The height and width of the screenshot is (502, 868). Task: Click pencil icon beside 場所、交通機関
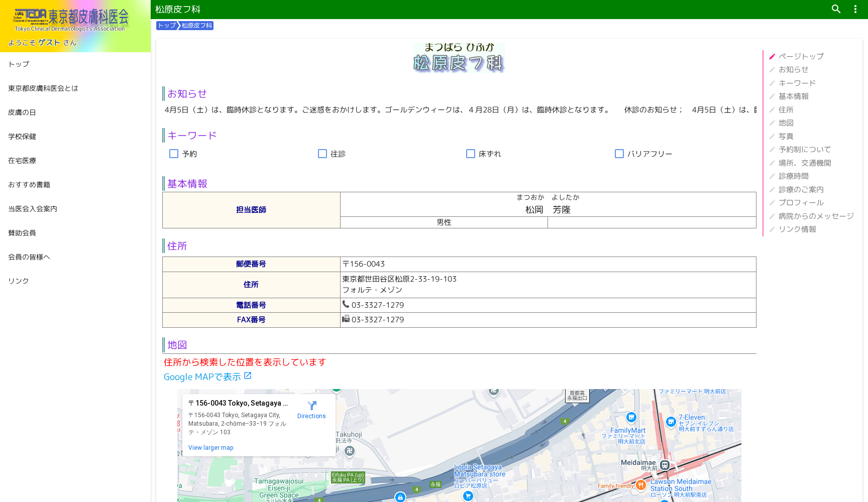[x=772, y=163]
